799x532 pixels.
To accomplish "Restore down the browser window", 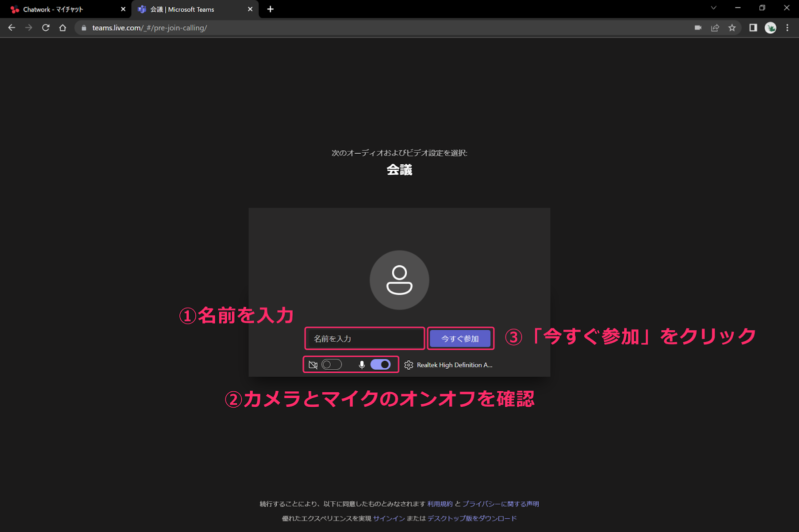I will tap(762, 8).
